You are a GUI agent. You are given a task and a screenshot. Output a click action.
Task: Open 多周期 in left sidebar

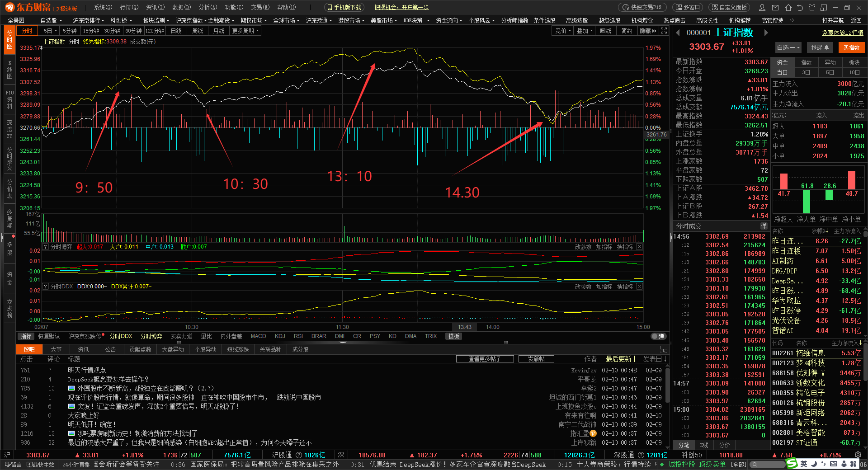9,219
